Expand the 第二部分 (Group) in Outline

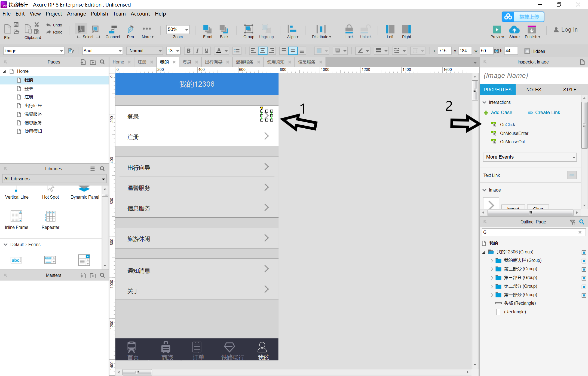(x=492, y=286)
